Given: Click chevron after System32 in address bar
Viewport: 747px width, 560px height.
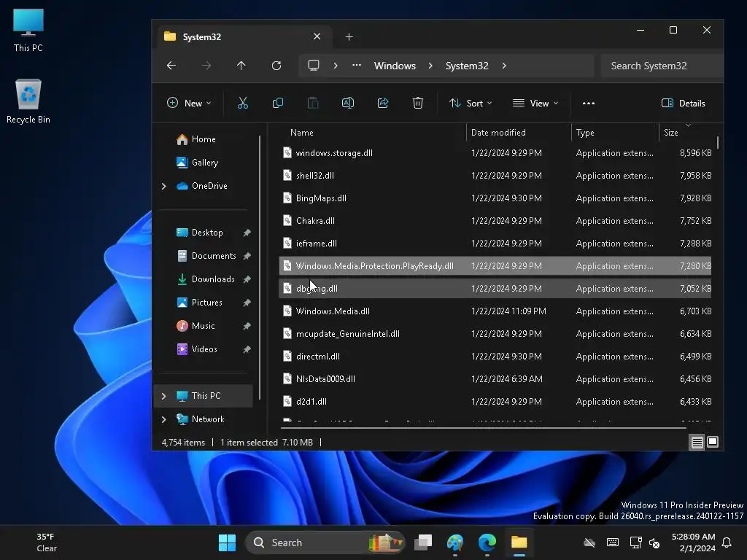Looking at the screenshot, I should click(x=504, y=66).
